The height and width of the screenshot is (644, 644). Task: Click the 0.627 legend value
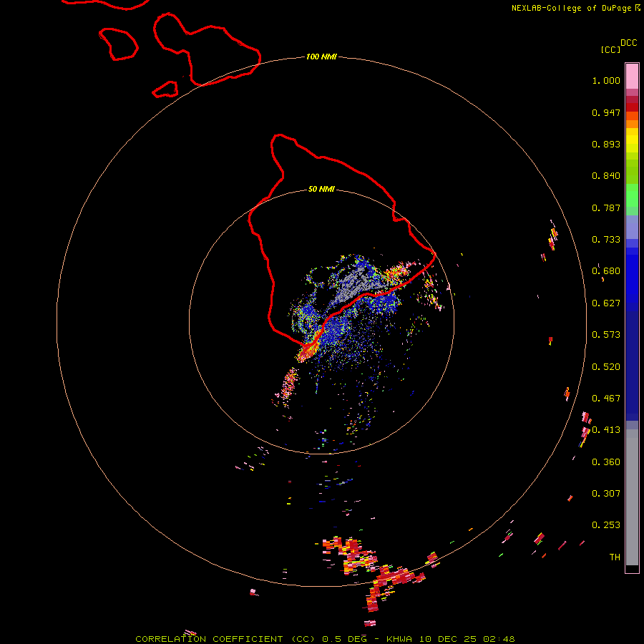(x=606, y=303)
